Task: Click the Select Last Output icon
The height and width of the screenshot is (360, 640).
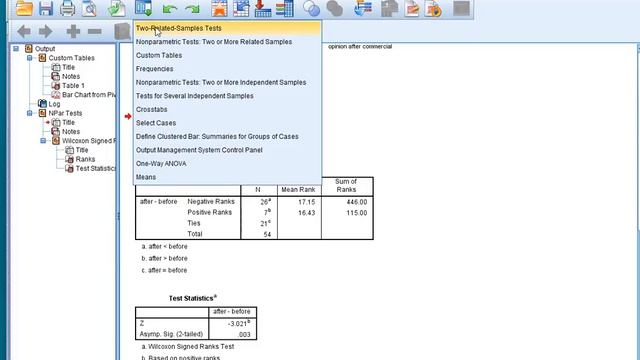Action: pyautogui.click(x=363, y=8)
